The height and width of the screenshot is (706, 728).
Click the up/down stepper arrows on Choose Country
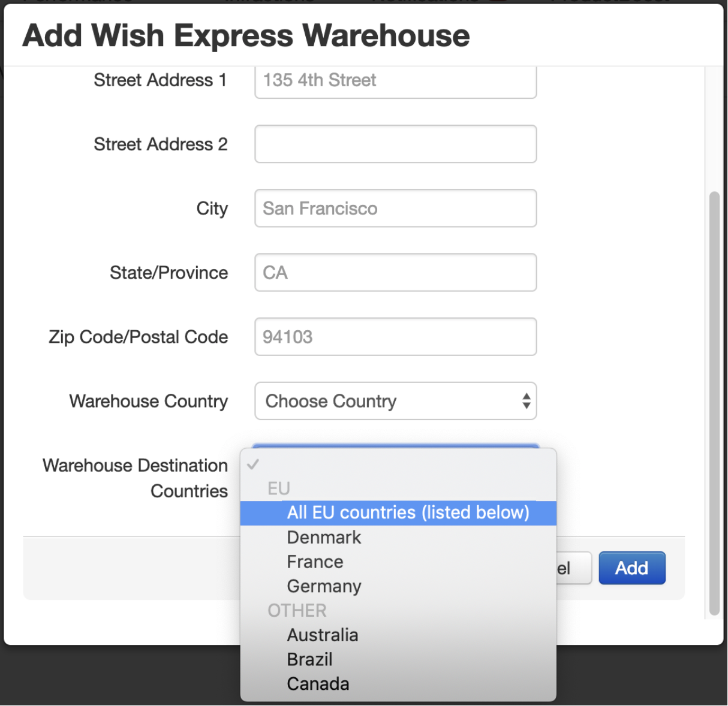point(526,401)
